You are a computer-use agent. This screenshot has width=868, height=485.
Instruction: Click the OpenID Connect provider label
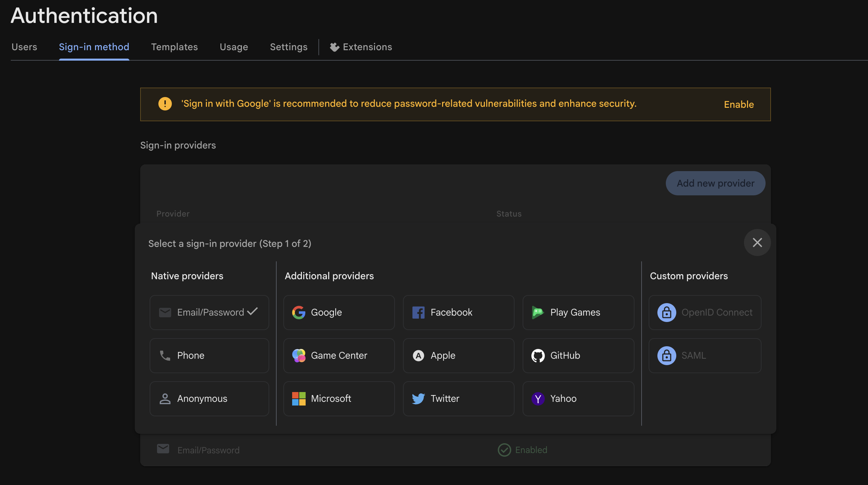(717, 313)
